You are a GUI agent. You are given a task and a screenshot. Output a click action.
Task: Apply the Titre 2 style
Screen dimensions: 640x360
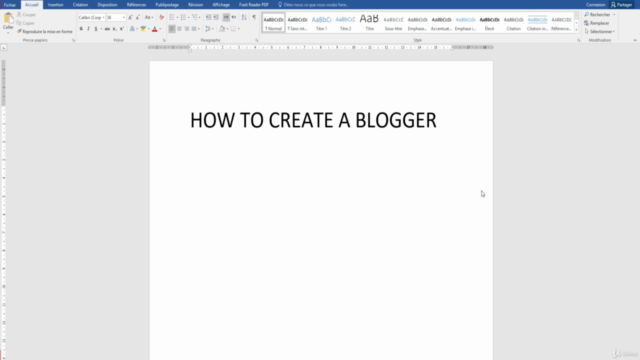click(x=346, y=23)
